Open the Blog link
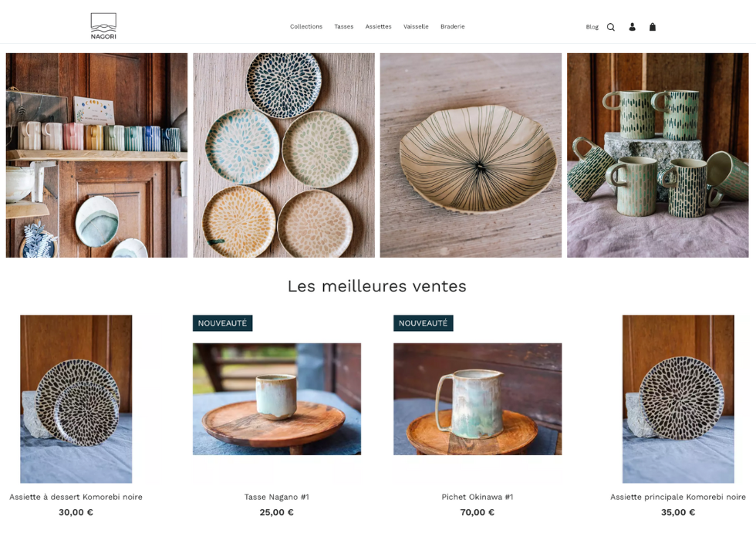756x540 pixels. tap(592, 27)
